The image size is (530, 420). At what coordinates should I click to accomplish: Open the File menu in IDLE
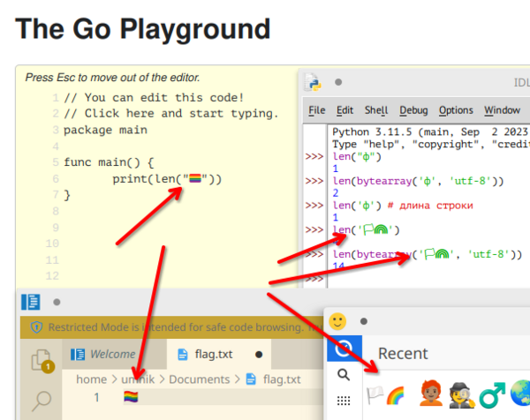click(317, 110)
